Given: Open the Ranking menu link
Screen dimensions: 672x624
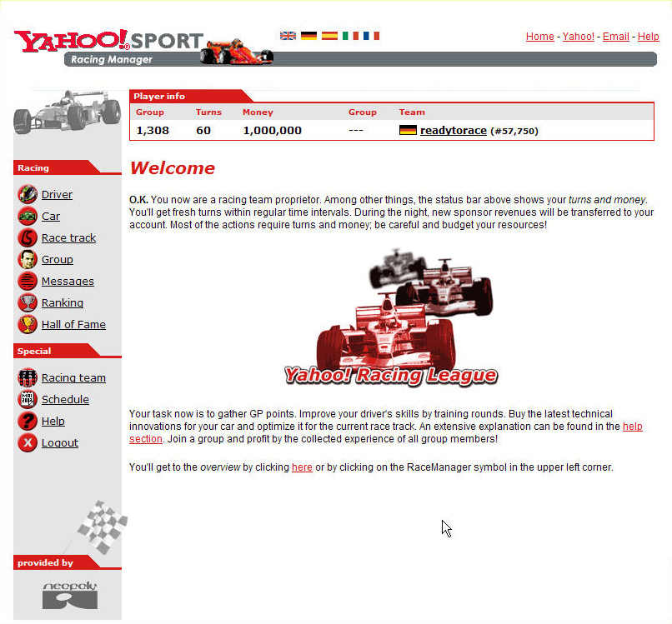Looking at the screenshot, I should (63, 302).
